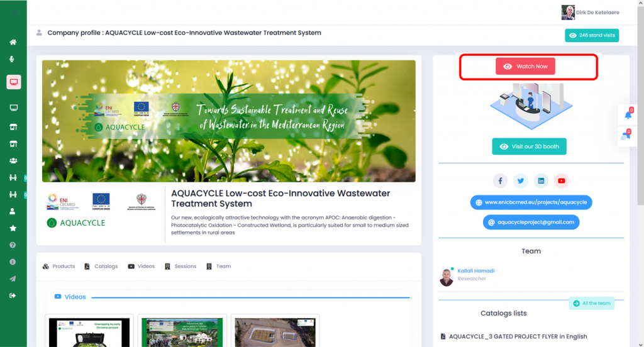
Task: Open the chat messages floating icon
Action: point(626,135)
